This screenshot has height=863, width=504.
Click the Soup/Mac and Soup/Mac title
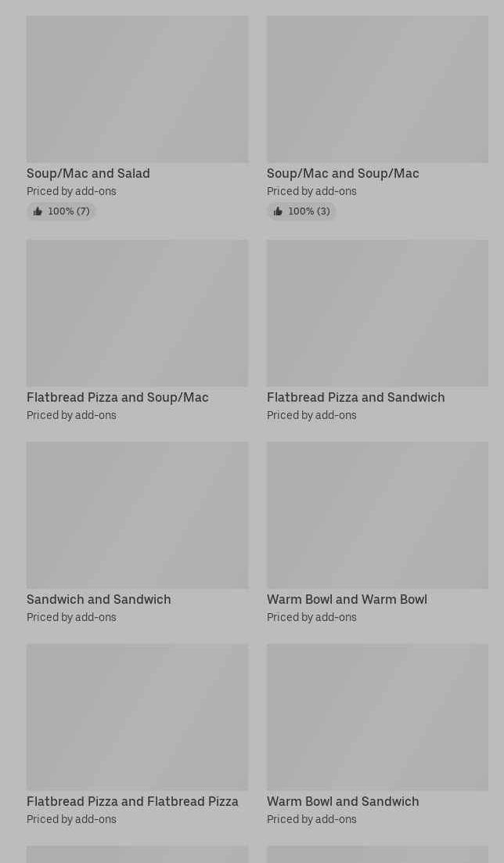coord(343,173)
